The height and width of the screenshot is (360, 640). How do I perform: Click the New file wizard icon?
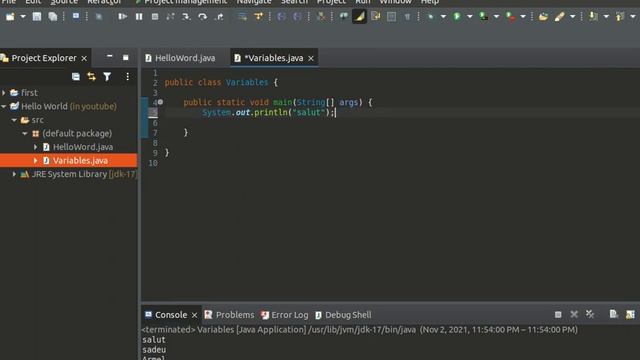[10, 16]
